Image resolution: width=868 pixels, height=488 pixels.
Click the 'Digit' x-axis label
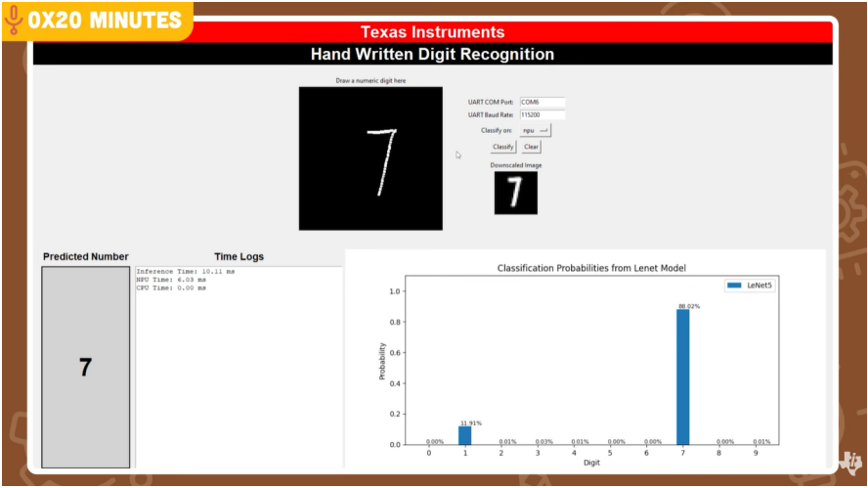click(591, 463)
